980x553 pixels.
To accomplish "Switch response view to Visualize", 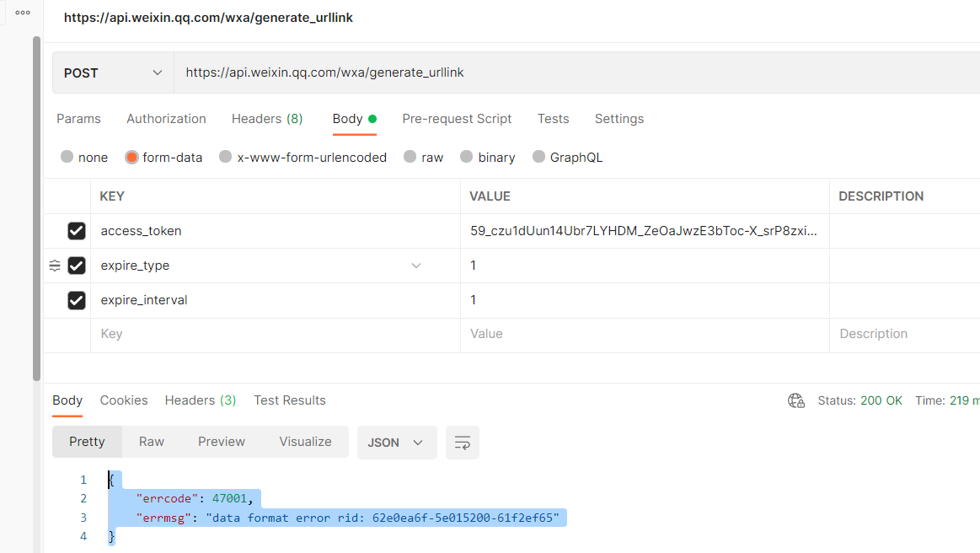I will click(305, 442).
